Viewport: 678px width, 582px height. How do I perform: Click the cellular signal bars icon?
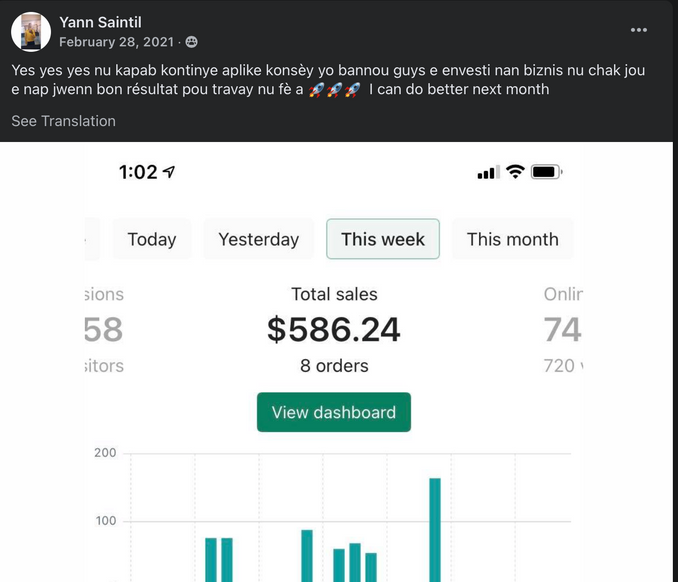pyautogui.click(x=488, y=173)
